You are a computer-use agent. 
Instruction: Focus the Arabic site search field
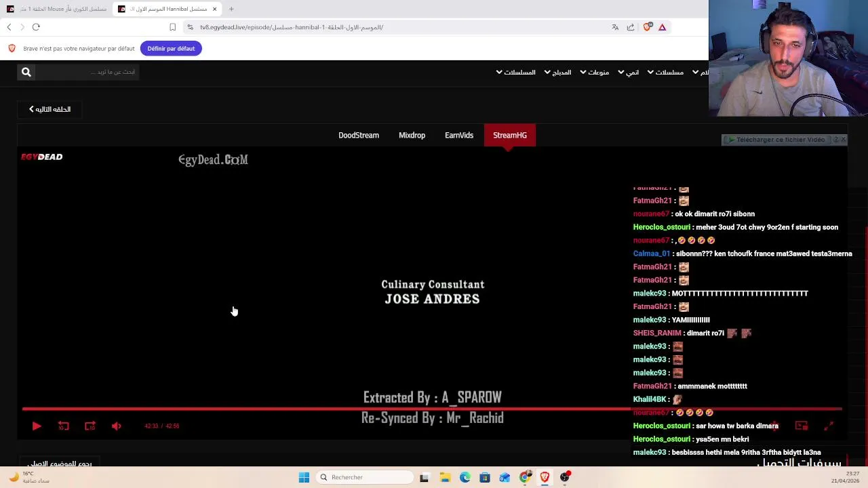coord(86,72)
